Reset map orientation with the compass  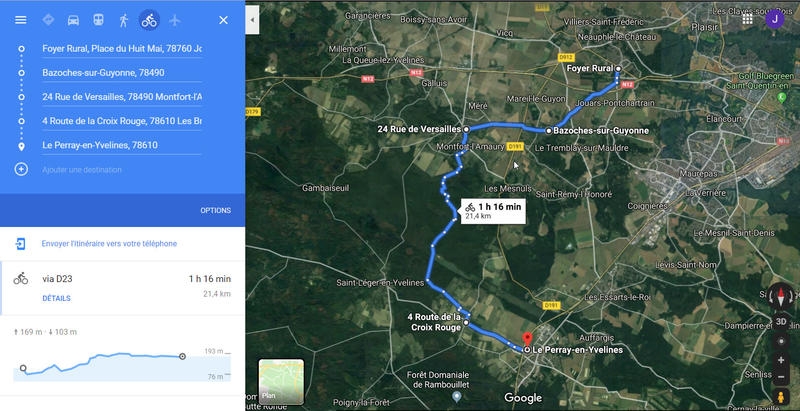tap(781, 296)
